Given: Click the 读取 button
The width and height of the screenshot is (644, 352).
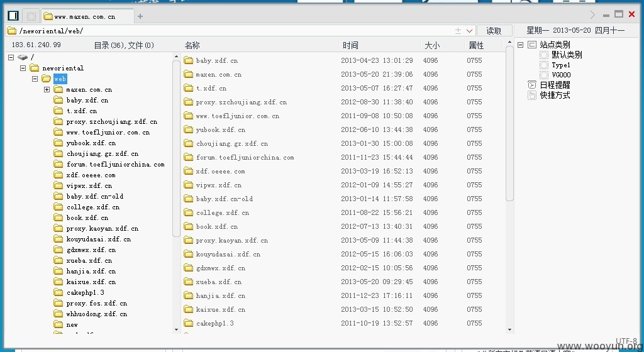Looking at the screenshot, I should click(x=494, y=31).
